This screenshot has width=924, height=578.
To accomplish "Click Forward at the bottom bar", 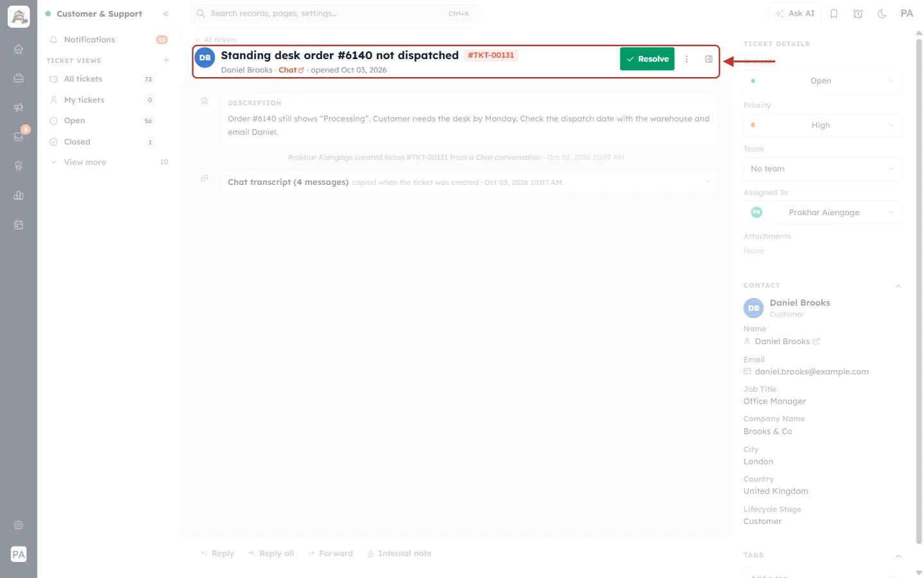I will 330,554.
